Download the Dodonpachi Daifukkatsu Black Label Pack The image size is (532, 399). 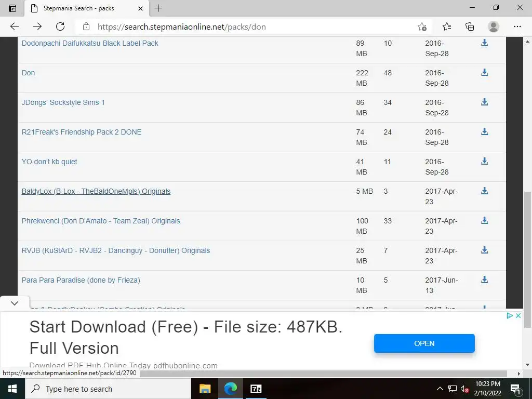[x=485, y=43]
